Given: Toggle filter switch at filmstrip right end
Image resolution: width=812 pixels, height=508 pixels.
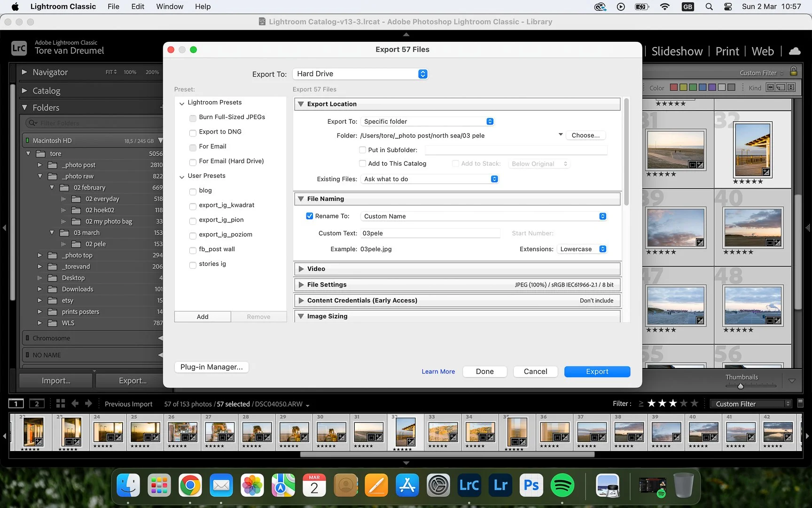Looking at the screenshot, I should [801, 403].
